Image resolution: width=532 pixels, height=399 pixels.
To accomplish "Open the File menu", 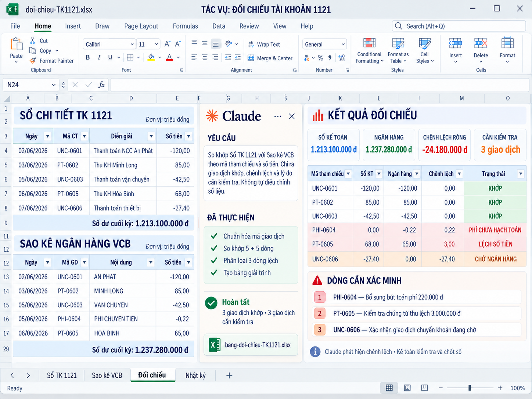I will 15,26.
